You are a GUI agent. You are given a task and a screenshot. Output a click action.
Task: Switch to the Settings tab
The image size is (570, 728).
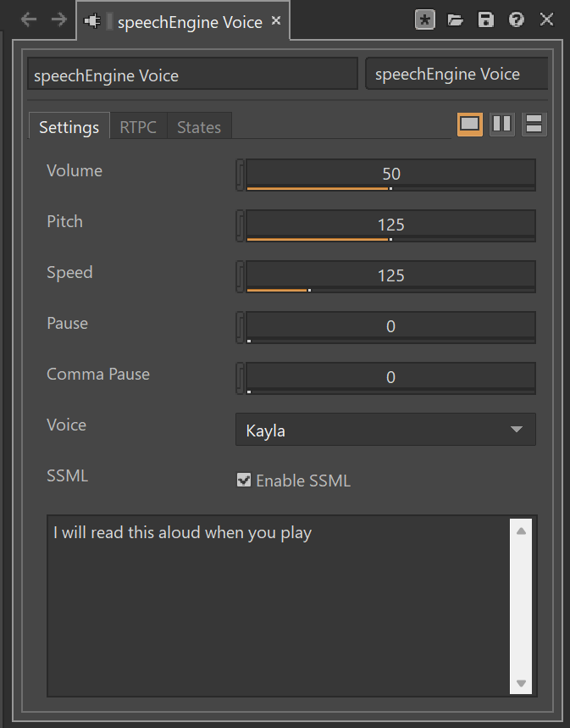tap(69, 126)
